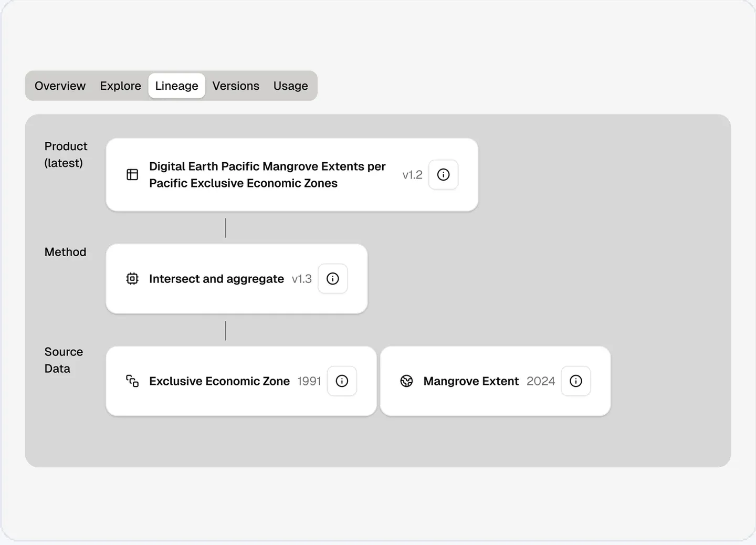Select the Digital Earth Pacific Mangrove Extents title
This screenshot has height=545, width=756.
pyautogui.click(x=267, y=175)
